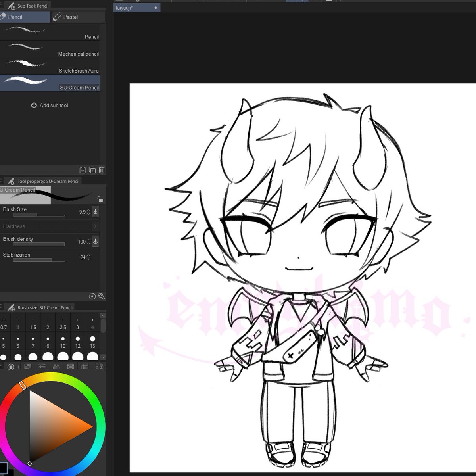The height and width of the screenshot is (476, 476).
Task: Open the Color History palette tab
Action: (x=85, y=367)
